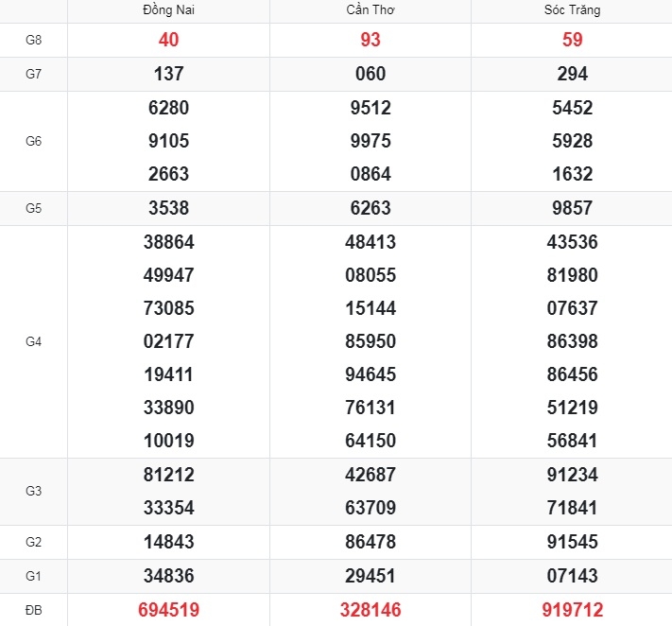Screen dimensions: 672x626
Task: Select the G5 number 9857
Action: (572, 208)
